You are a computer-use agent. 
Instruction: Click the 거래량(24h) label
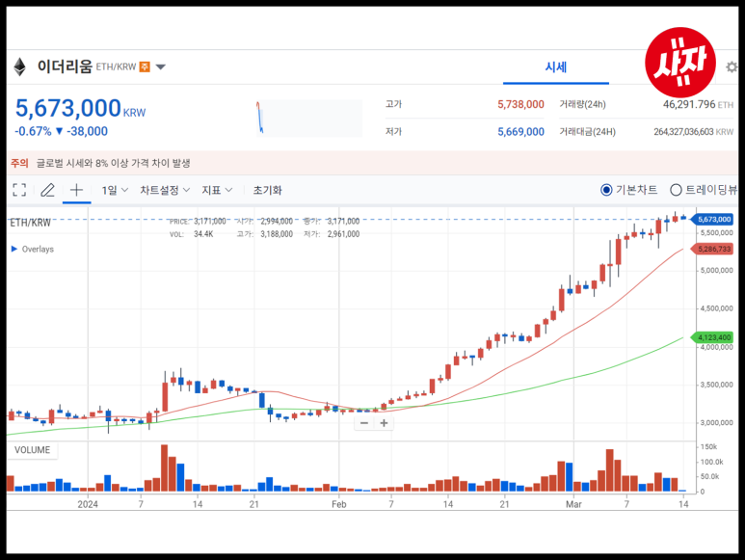(x=582, y=104)
